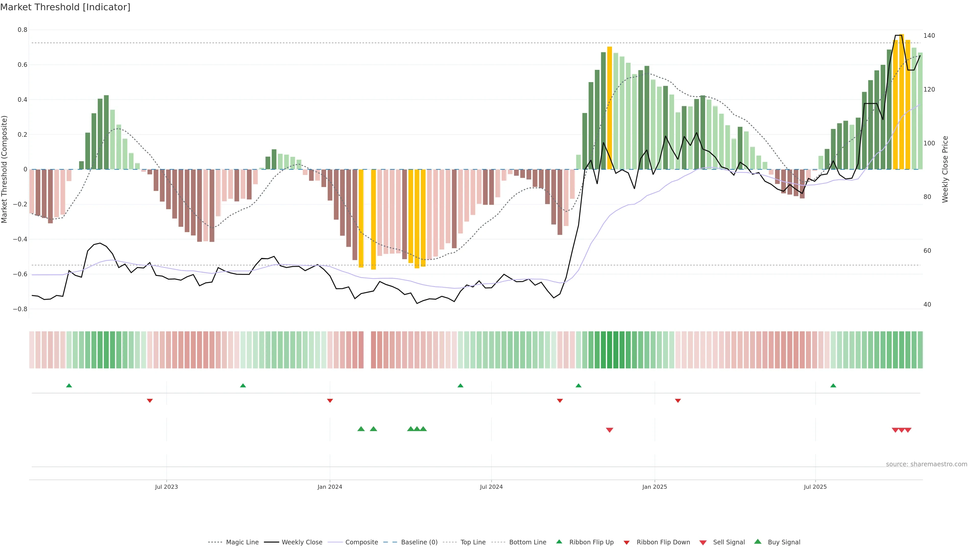This screenshot has height=551, width=980.
Task: Toggle the Weekly Close legend item
Action: click(x=302, y=542)
